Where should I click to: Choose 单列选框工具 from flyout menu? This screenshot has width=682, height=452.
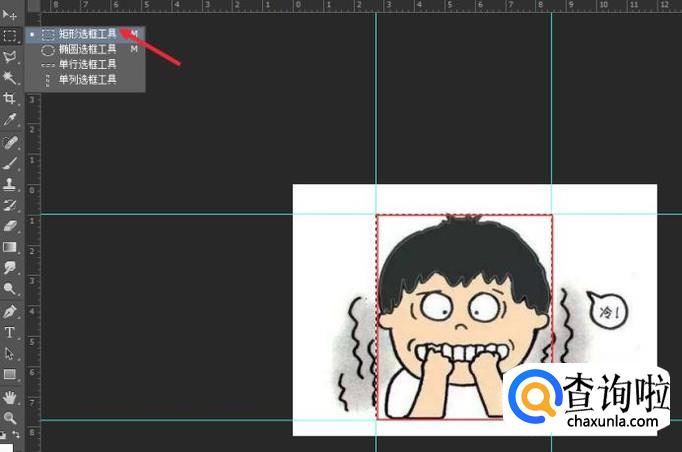(x=85, y=80)
